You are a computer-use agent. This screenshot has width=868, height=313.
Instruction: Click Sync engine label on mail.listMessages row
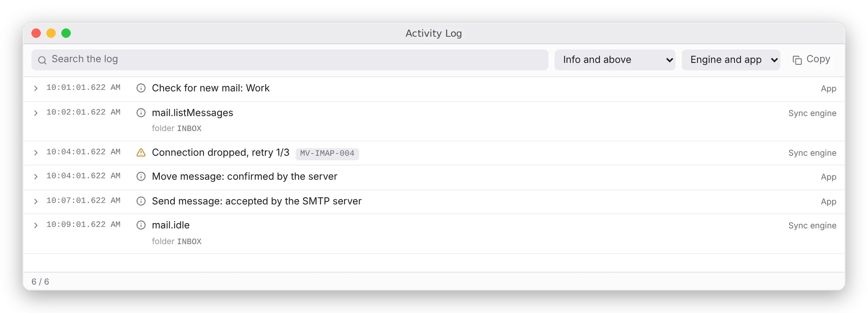pyautogui.click(x=812, y=113)
